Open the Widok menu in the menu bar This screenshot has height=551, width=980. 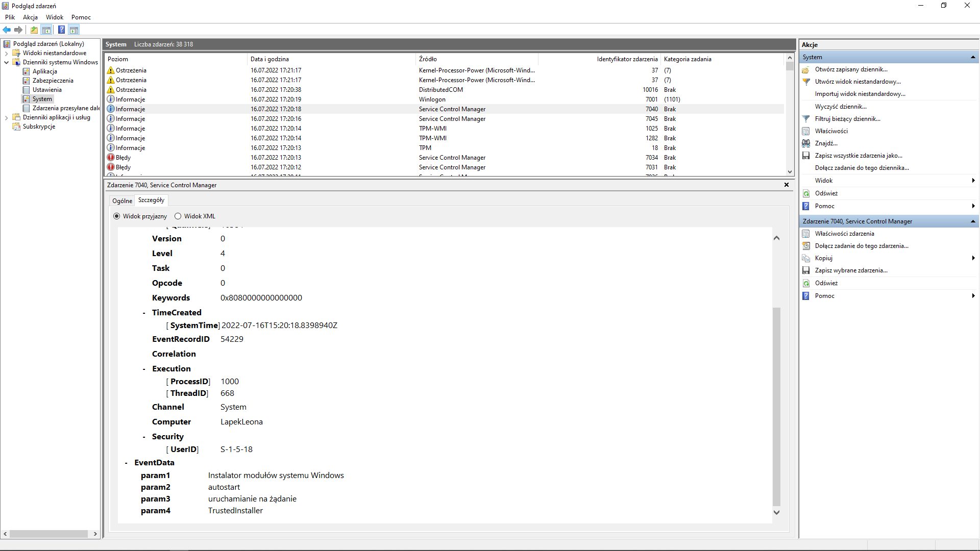click(x=55, y=17)
